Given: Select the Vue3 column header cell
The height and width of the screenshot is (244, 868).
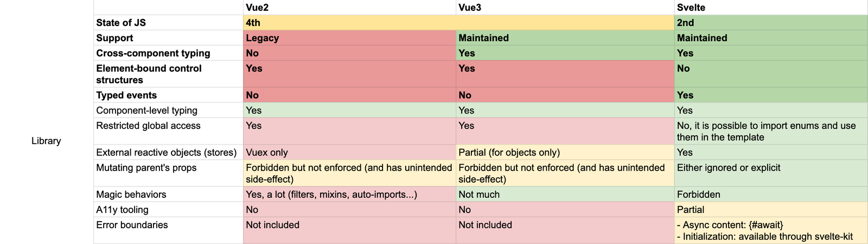Looking at the screenshot, I should pos(565,8).
